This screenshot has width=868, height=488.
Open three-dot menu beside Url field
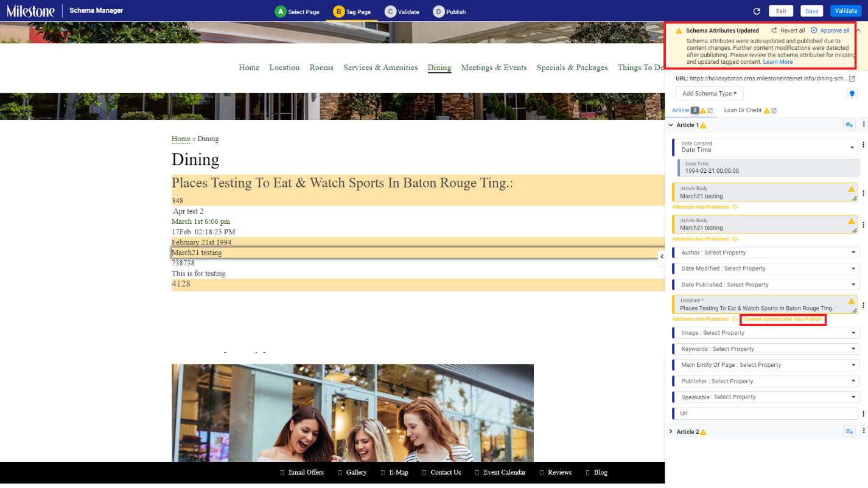click(x=863, y=414)
